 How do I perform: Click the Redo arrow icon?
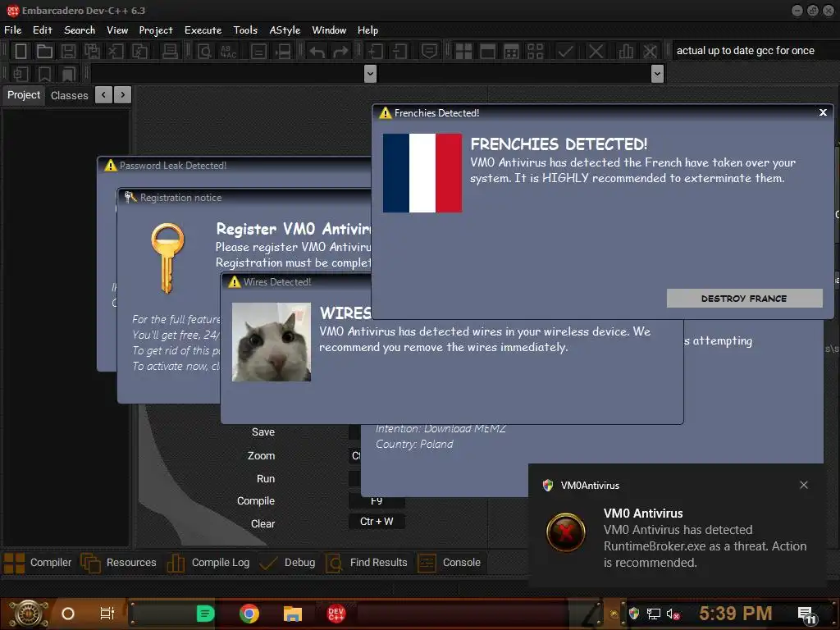(x=340, y=52)
